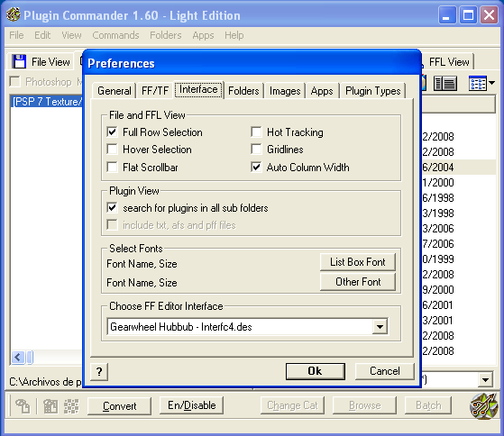Click the horizontal scrollbar left arrow

pos(18,357)
